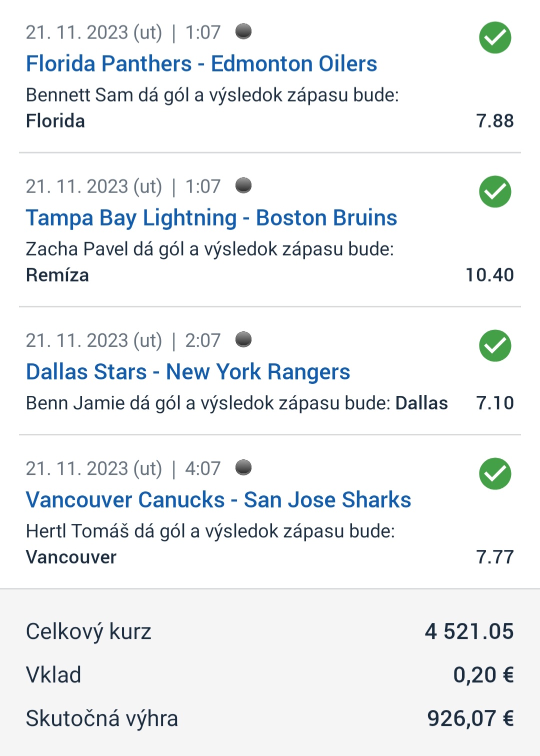Click the green checkmark for the Tampa Bay bet
This screenshot has height=756, width=540.
[495, 192]
